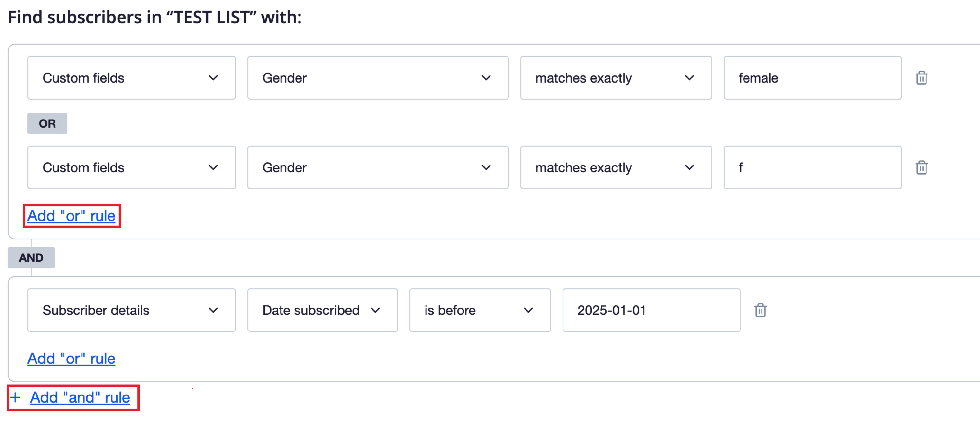
Task: Delete the Gender matches "f" rule
Action: [922, 168]
